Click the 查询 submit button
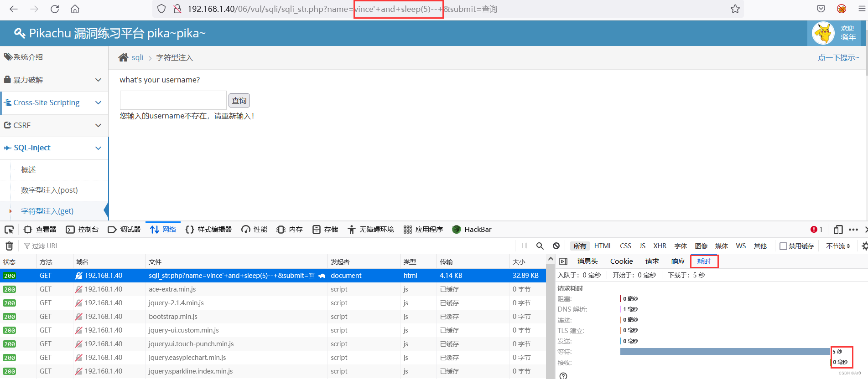 point(239,100)
